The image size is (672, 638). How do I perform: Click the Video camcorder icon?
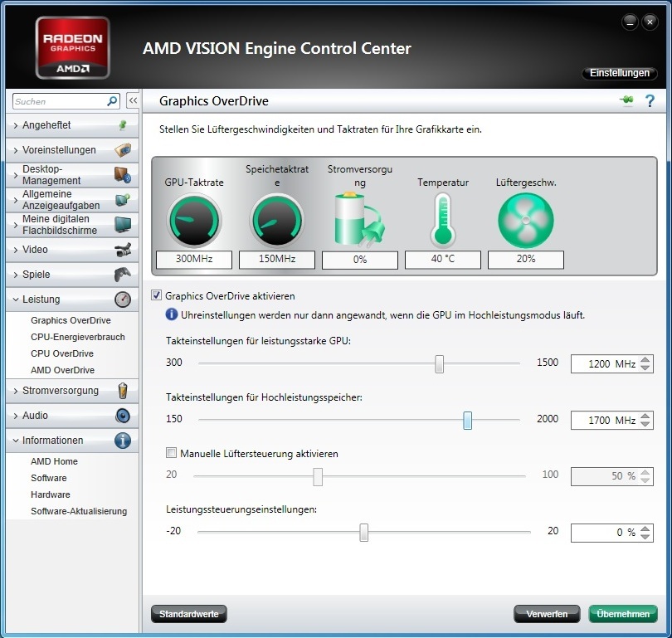[x=123, y=250]
